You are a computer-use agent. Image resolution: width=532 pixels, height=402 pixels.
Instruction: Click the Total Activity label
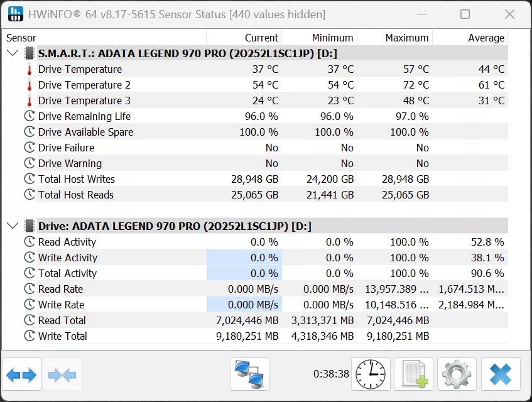pyautogui.click(x=67, y=273)
